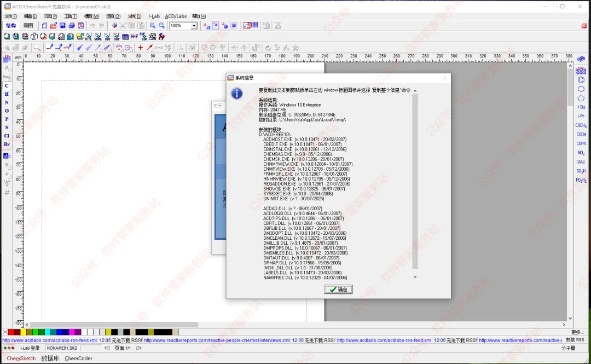
Task: Select the Oxygen atom tool
Action: [x=7, y=111]
